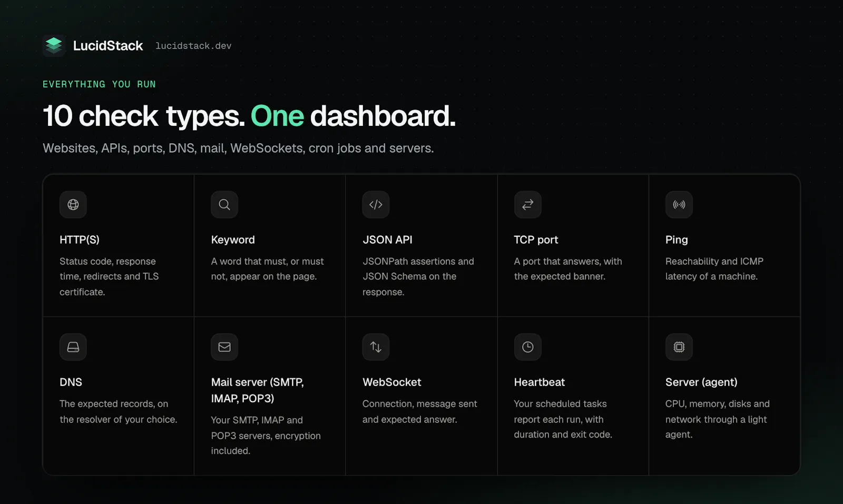Open the lucidstack.dev link
The height and width of the screenshot is (504, 843).
(193, 46)
